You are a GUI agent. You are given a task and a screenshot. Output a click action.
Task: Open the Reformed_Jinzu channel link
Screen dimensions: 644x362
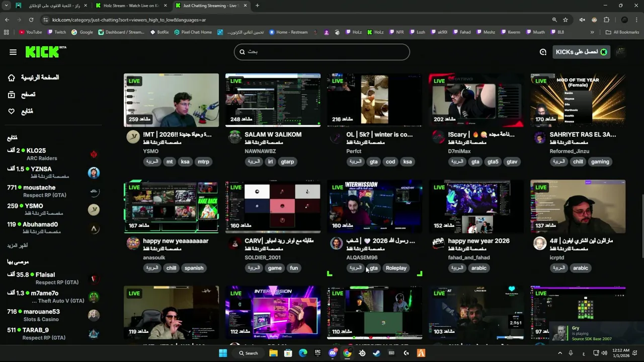point(570,151)
